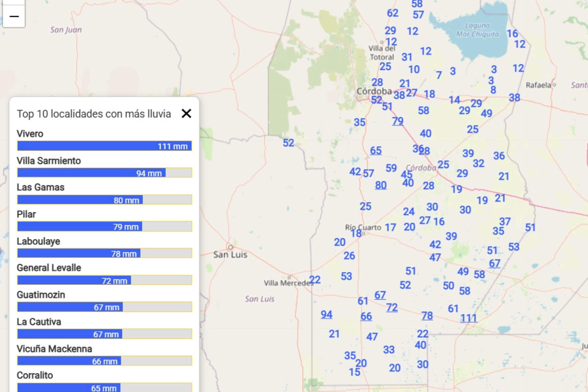Select the underlined 65 rainfall marker
The width and height of the screenshot is (588, 392).
click(376, 151)
